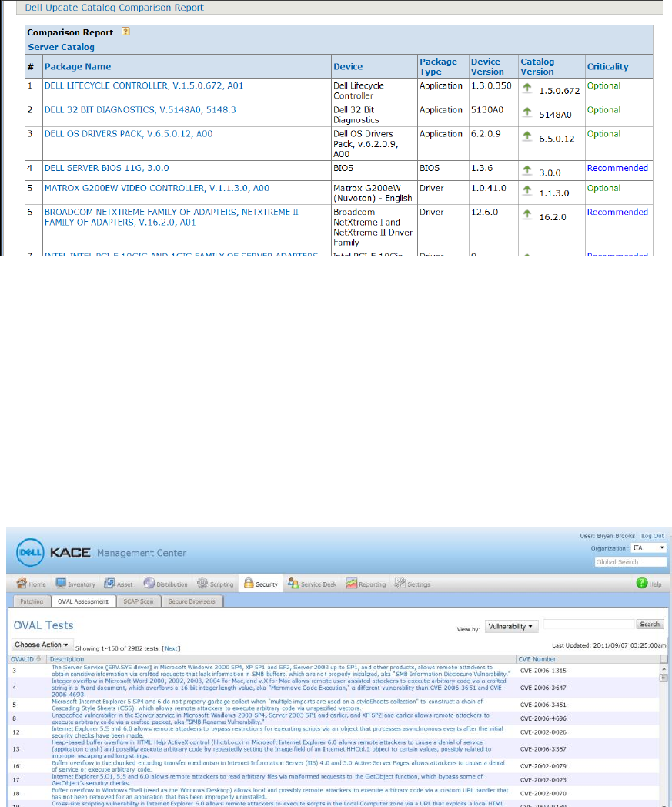Image resolution: width=672 pixels, height=807 pixels.
Task: Click CVE-2006-3647 cell
Action: click(x=543, y=688)
